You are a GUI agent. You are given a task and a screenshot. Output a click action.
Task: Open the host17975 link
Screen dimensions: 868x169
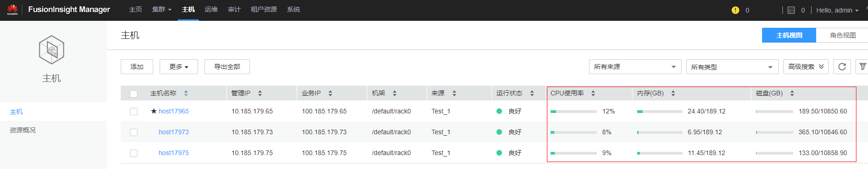(x=174, y=153)
